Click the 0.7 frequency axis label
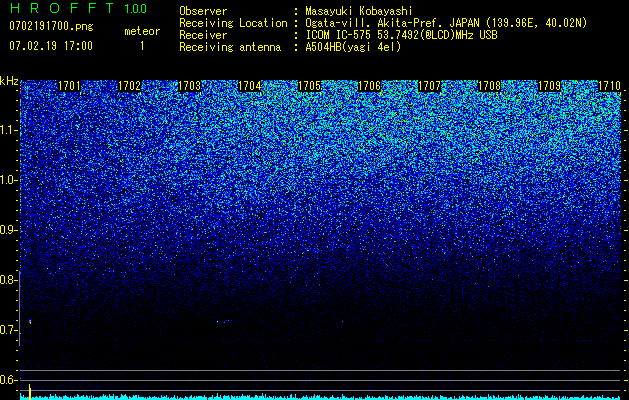Viewport: 629px width, 400px height. click(x=8, y=330)
